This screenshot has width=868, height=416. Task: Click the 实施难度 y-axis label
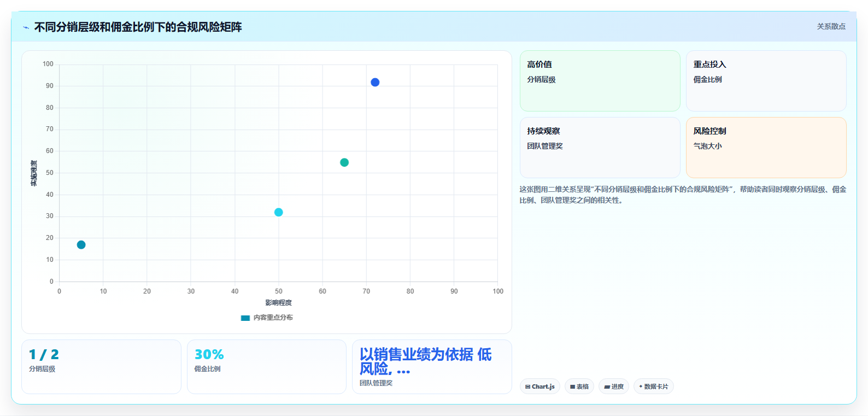(x=34, y=173)
